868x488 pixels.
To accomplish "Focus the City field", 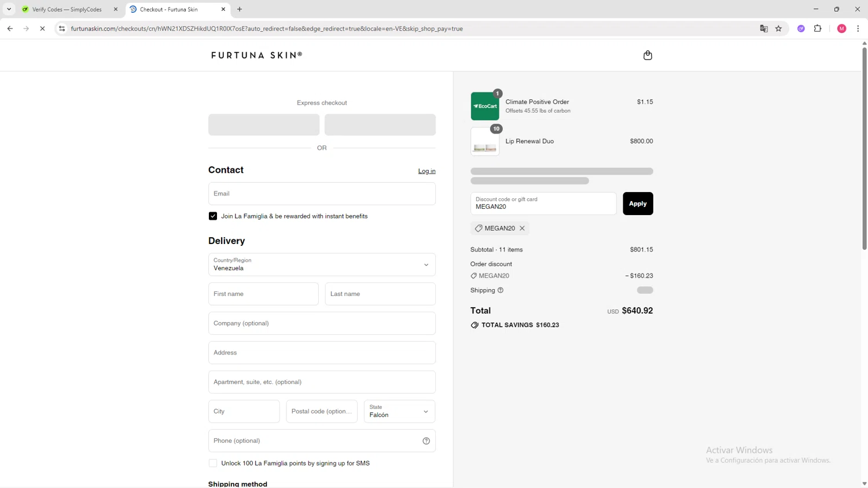I will pyautogui.click(x=244, y=412).
